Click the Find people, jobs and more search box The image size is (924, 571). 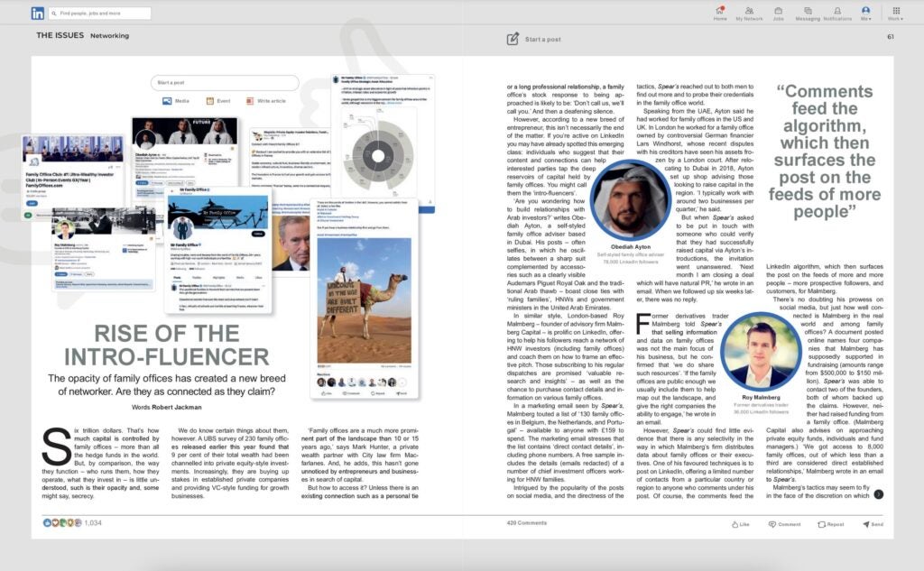tap(99, 13)
